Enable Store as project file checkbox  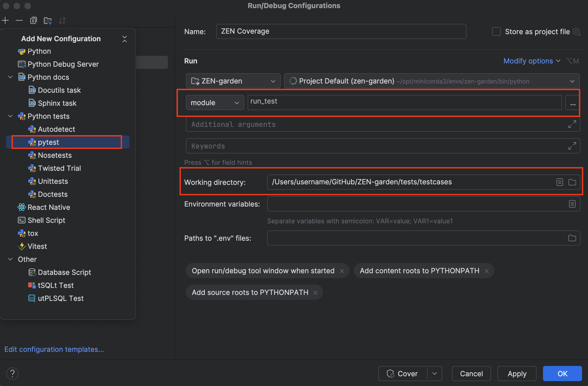click(496, 31)
